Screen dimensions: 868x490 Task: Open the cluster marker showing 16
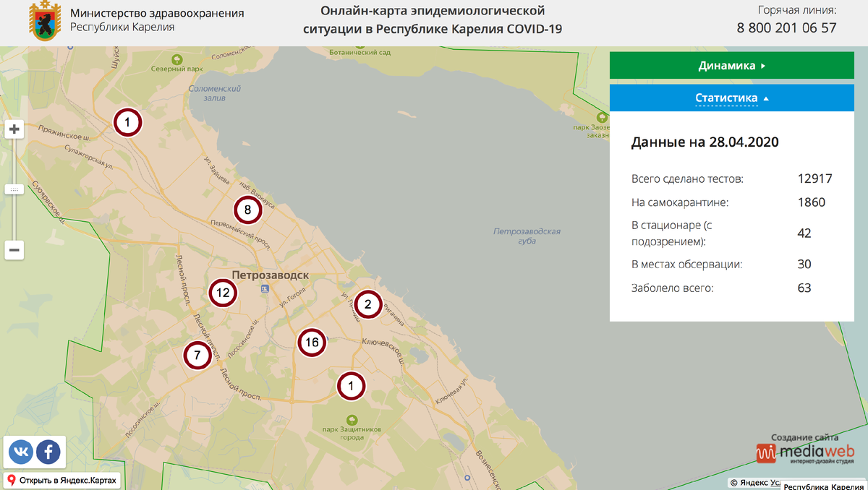click(x=312, y=343)
